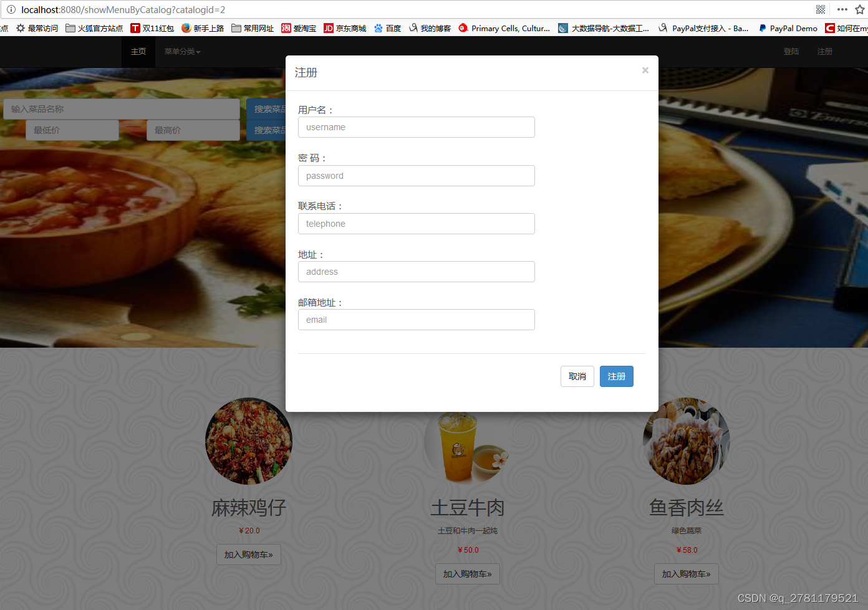Open the Primary Cells, Cultur... bookmark

click(x=504, y=28)
